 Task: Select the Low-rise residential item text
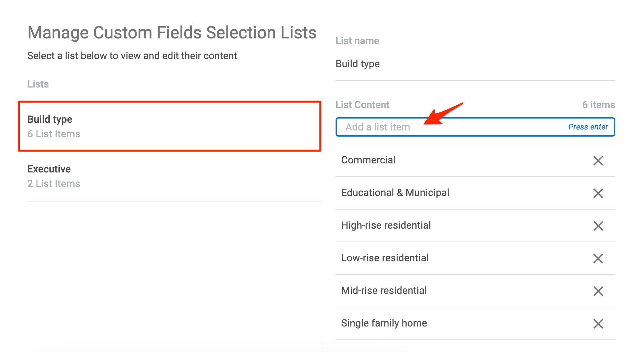pyautogui.click(x=385, y=258)
